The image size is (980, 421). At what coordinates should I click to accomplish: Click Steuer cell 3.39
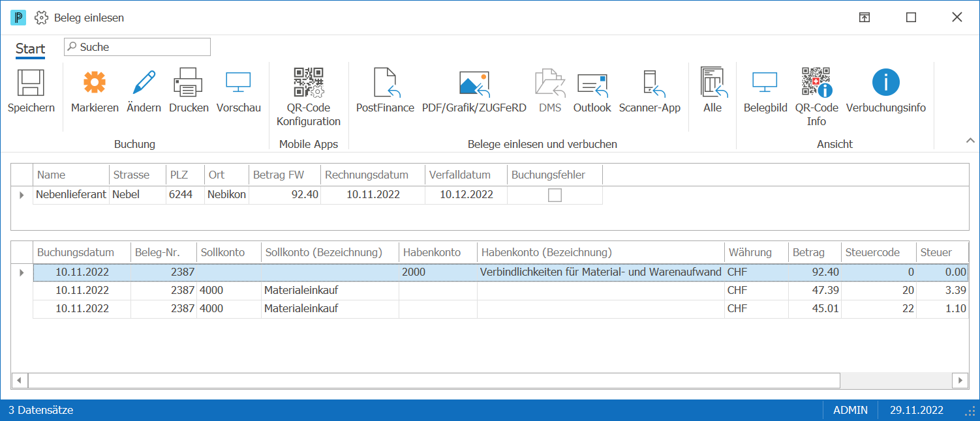click(x=942, y=291)
